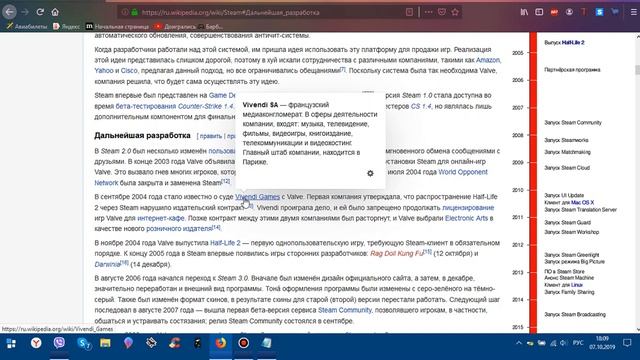Open the Windows notification center icon
This screenshot has height=360, width=640.
pyautogui.click(x=627, y=343)
